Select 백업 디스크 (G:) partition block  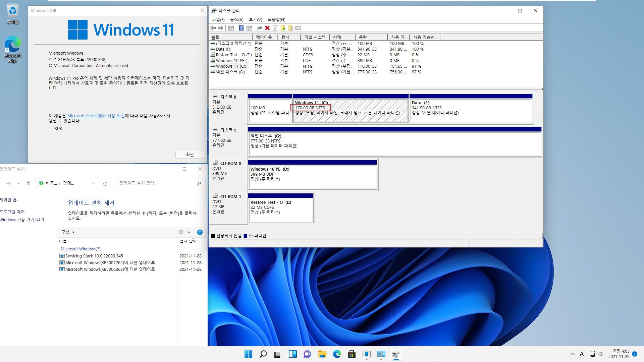pos(395,142)
